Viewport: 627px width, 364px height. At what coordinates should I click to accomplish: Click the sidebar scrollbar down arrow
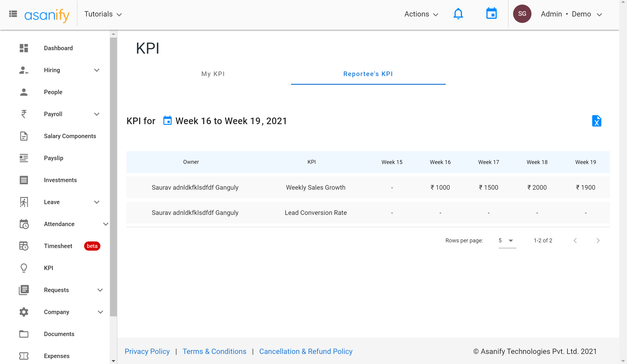pyautogui.click(x=113, y=361)
